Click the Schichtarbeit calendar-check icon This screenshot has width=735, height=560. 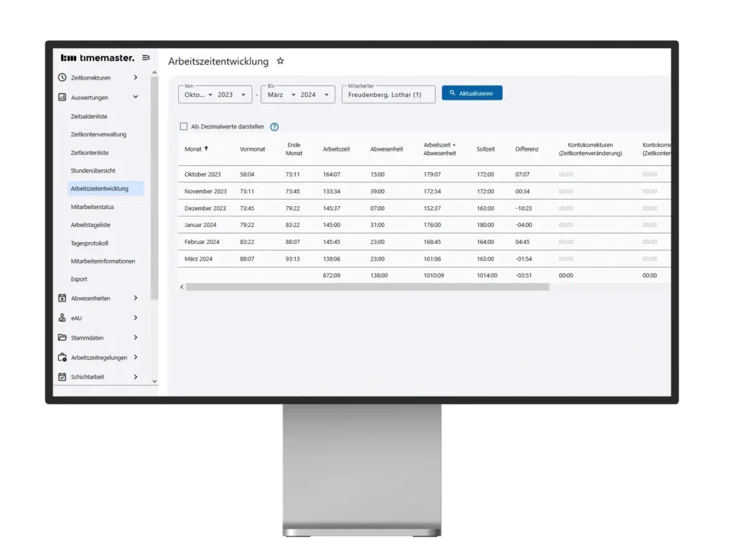pos(62,376)
